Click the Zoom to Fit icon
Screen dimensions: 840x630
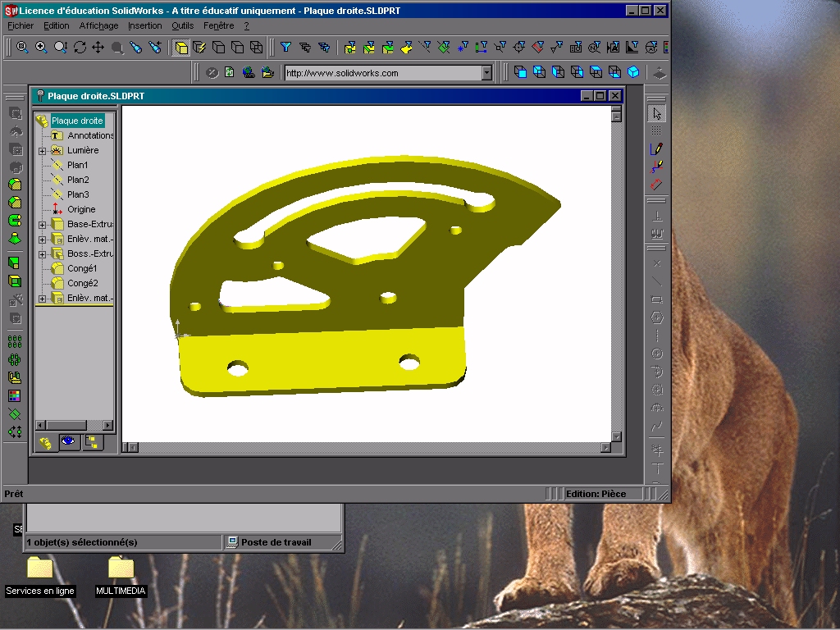(x=22, y=48)
